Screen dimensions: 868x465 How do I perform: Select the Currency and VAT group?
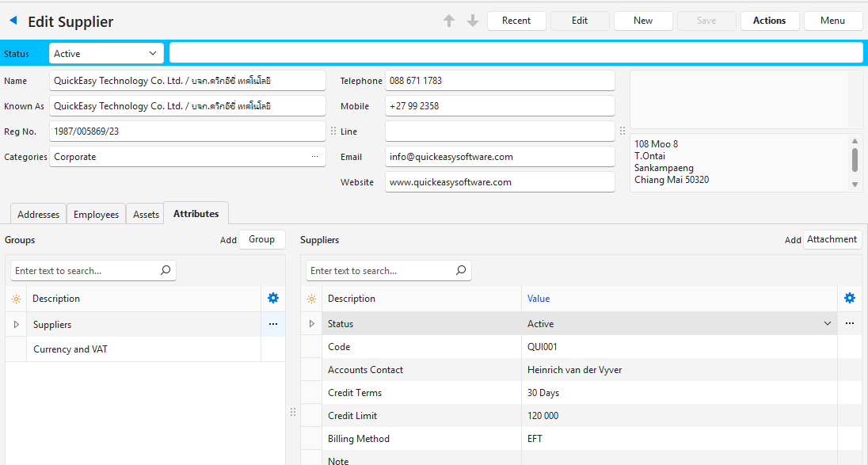[70, 349]
